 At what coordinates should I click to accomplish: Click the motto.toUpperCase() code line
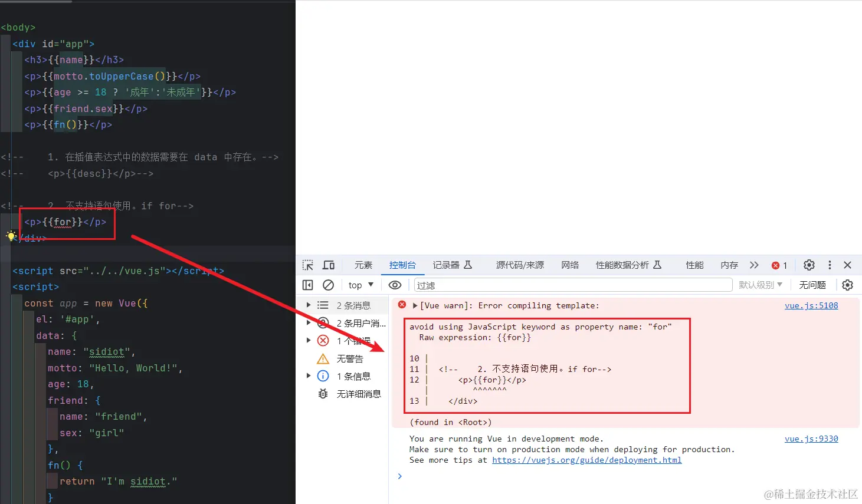coord(112,76)
